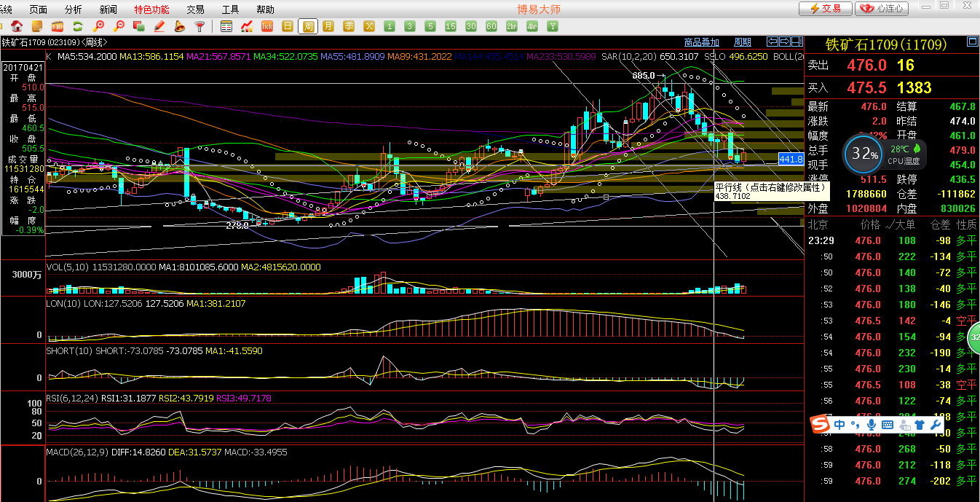Viewport: 980px width, 502px height.
Task: Click the SHORT(10) indicator label
Action: coord(69,350)
